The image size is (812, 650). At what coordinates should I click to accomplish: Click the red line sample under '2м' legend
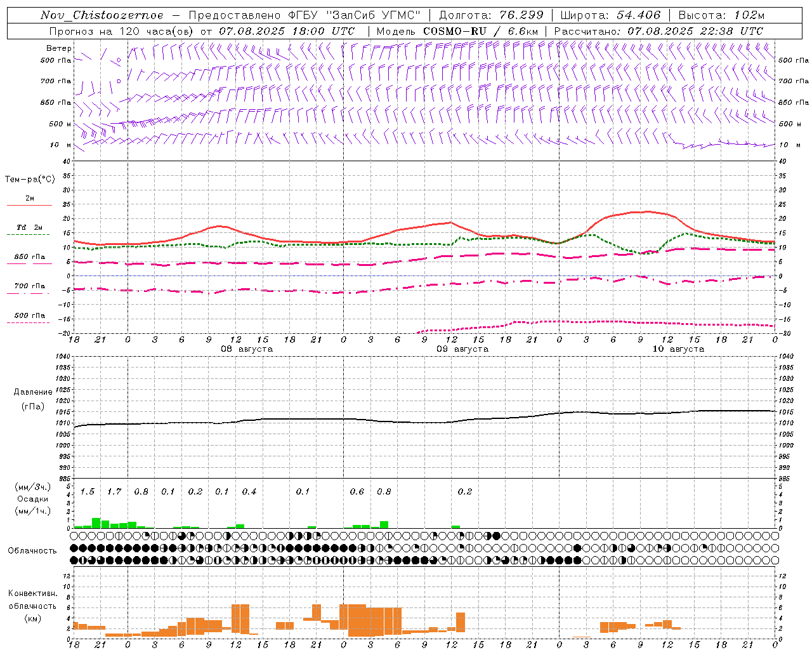pyautogui.click(x=29, y=206)
